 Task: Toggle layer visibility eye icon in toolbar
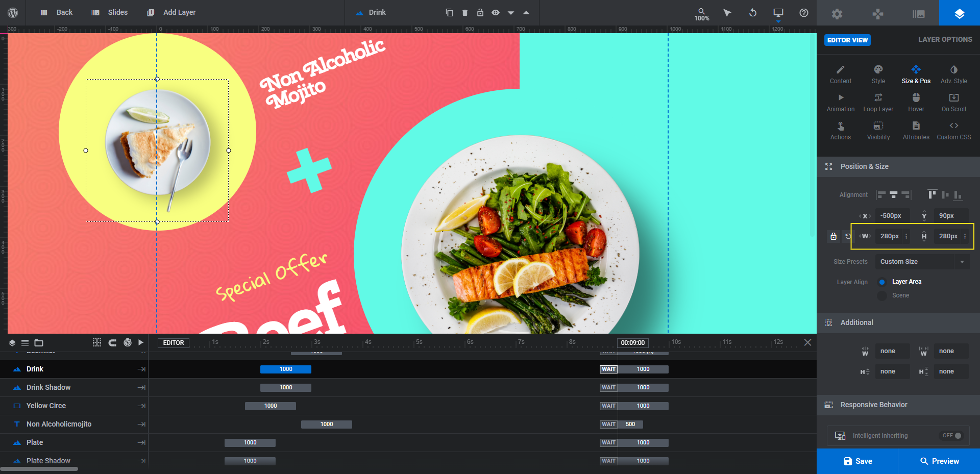click(495, 12)
